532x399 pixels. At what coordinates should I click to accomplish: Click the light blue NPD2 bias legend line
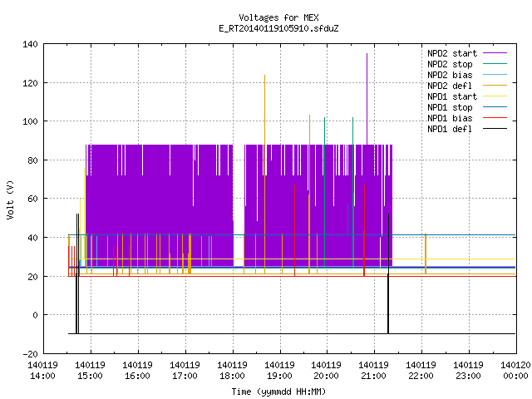[x=495, y=74]
